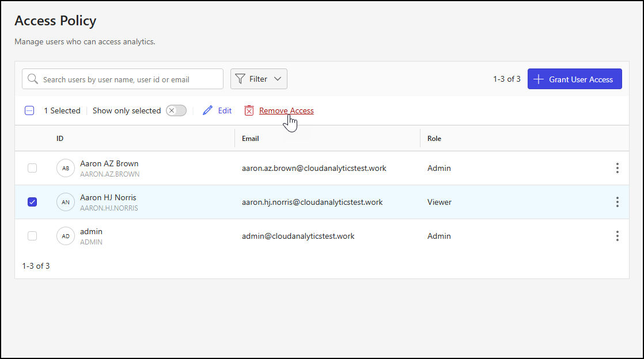
Task: Click the bottom 1-3 of 3 count
Action: (36, 266)
